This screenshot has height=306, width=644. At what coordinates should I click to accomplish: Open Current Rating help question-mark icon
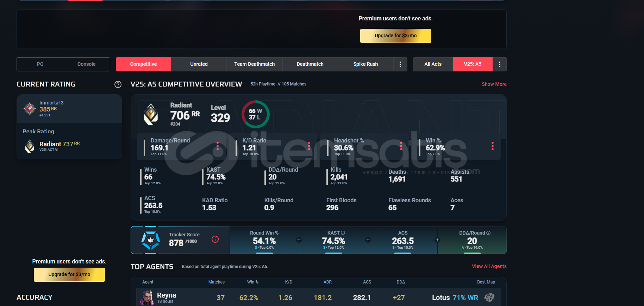[x=118, y=84]
